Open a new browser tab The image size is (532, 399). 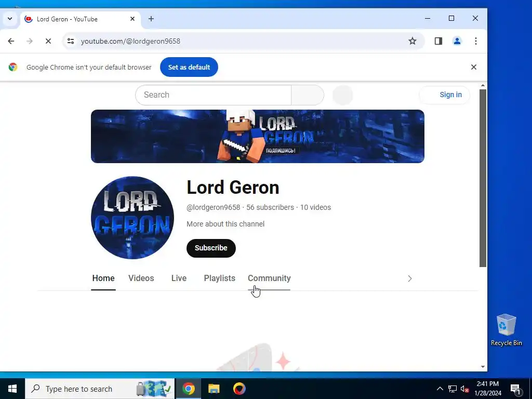coord(151,19)
